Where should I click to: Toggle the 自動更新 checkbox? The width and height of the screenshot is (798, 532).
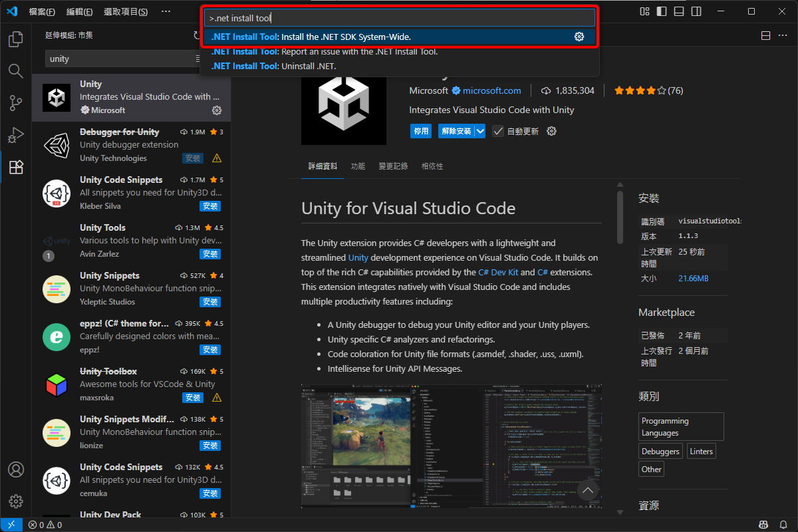coord(498,132)
